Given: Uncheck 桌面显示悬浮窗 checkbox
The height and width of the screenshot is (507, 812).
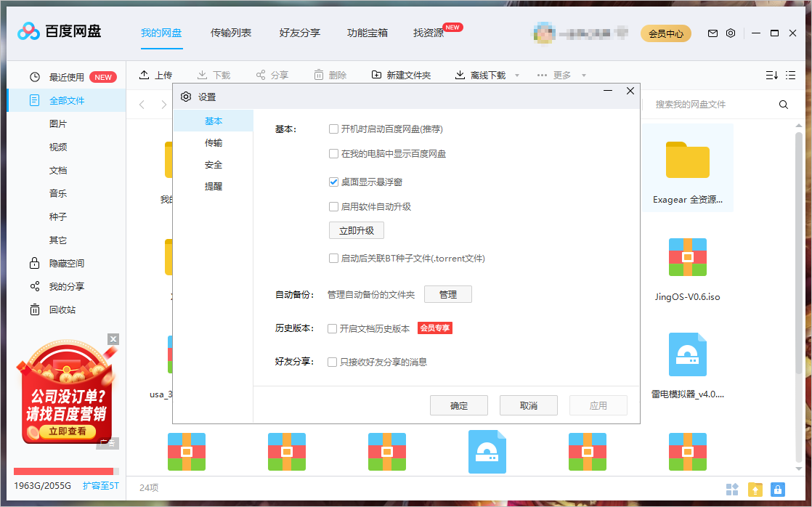Looking at the screenshot, I should click(x=333, y=182).
